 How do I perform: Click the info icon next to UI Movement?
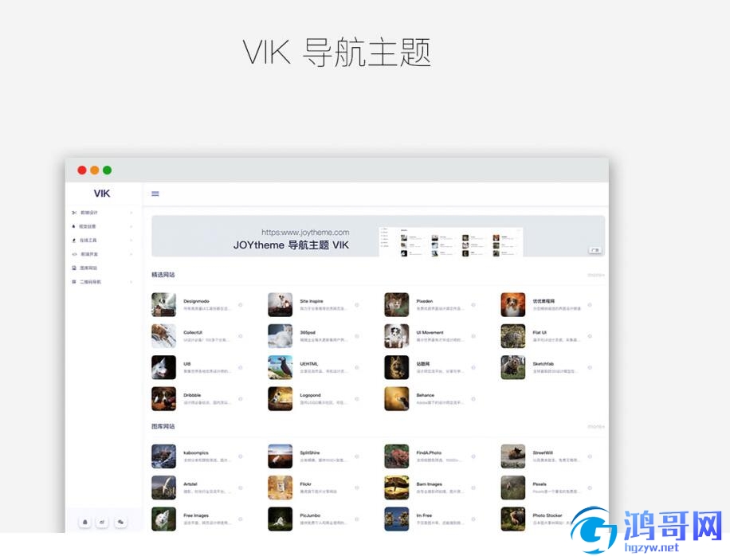pos(473,336)
